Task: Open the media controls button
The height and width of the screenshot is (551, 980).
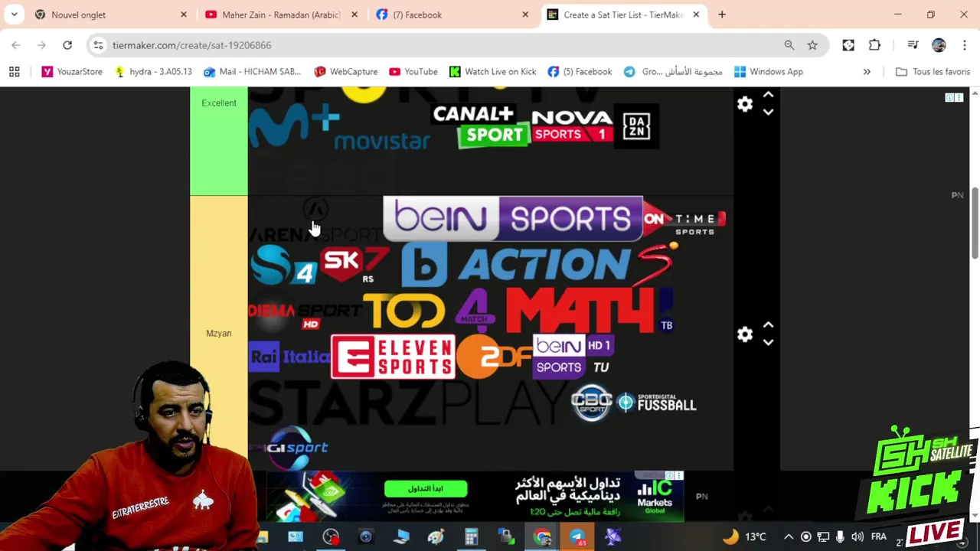Action: (913, 45)
